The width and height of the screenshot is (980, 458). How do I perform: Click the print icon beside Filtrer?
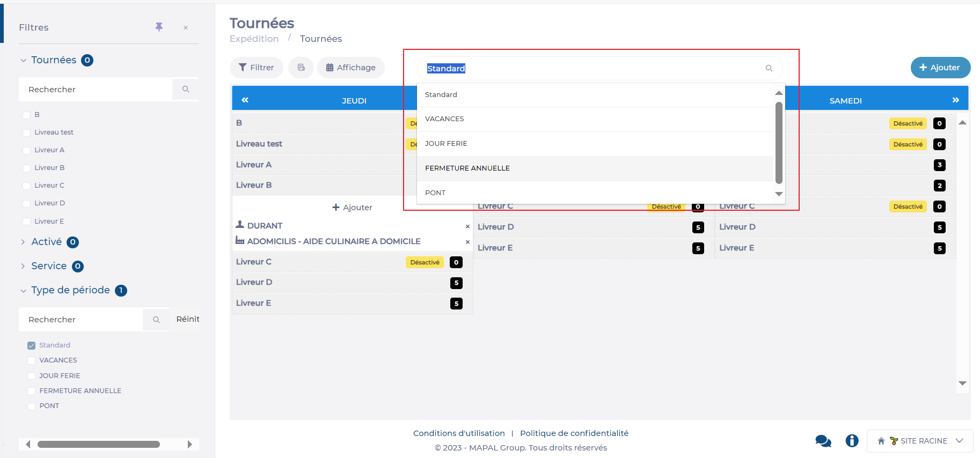[301, 68]
